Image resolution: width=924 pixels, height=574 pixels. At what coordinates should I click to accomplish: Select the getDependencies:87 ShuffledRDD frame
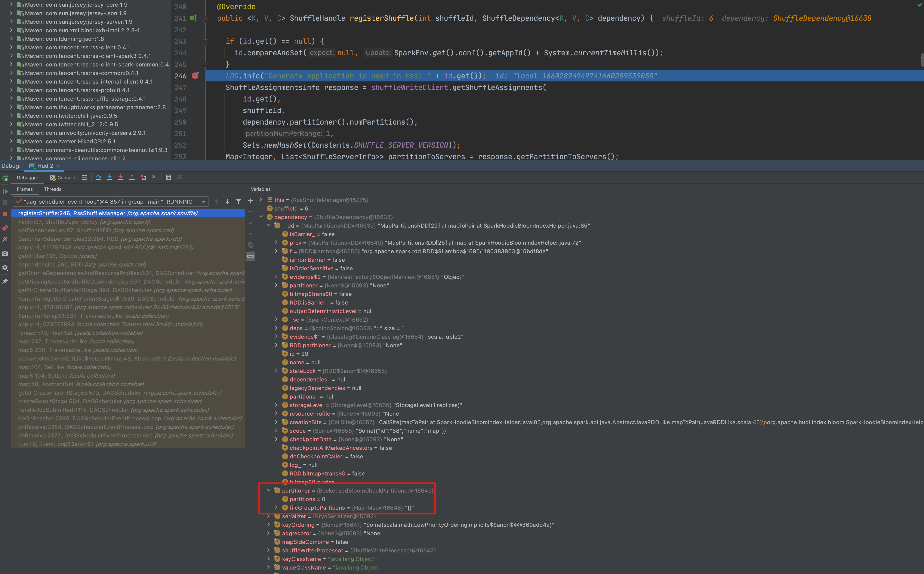pyautogui.click(x=96, y=230)
